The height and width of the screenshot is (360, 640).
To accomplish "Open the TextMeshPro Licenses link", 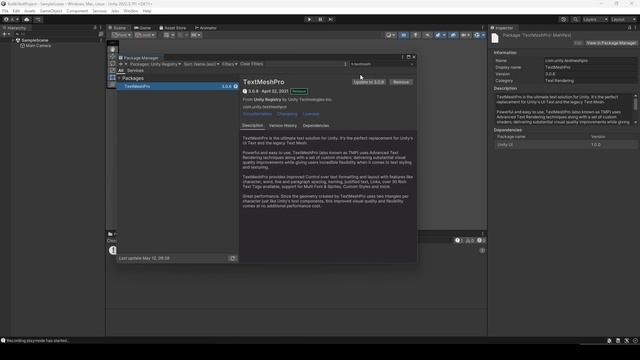I will coord(311,114).
